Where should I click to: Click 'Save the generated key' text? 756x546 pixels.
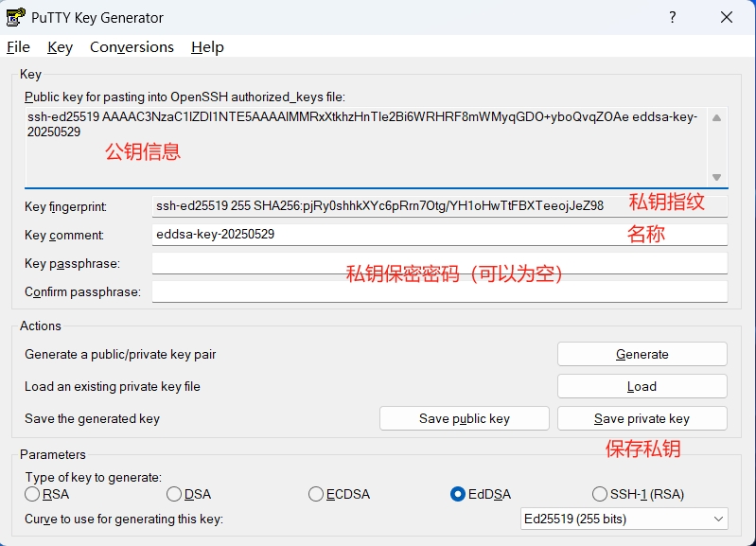[x=92, y=418]
